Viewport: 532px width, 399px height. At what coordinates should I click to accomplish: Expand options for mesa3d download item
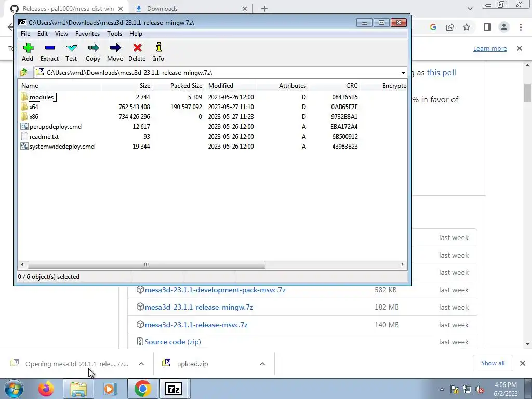[141, 364]
